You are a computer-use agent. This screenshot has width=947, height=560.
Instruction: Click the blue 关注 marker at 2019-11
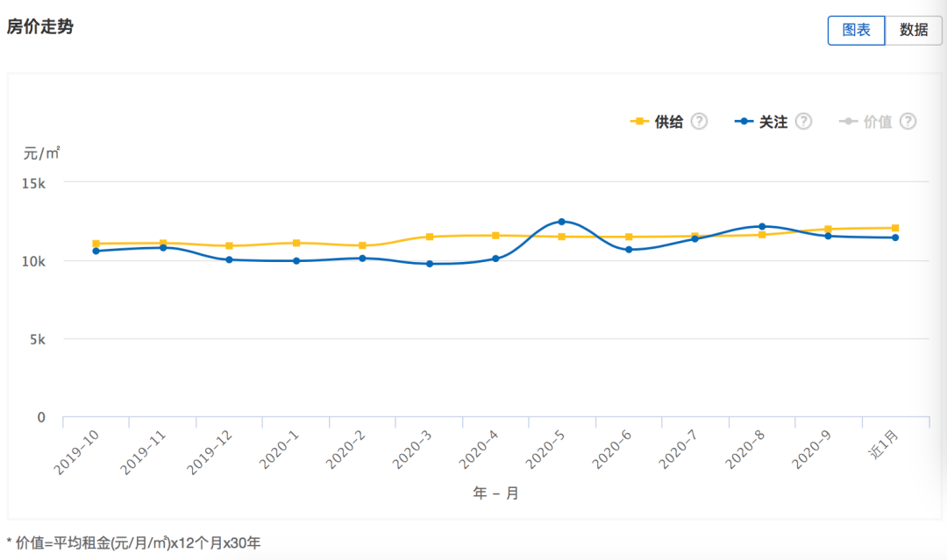pyautogui.click(x=163, y=247)
